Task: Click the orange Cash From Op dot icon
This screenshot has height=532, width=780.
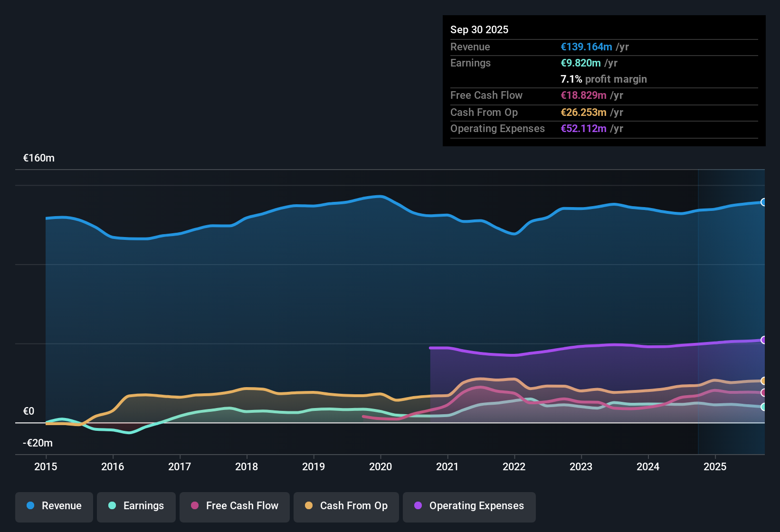Action: coord(308,506)
